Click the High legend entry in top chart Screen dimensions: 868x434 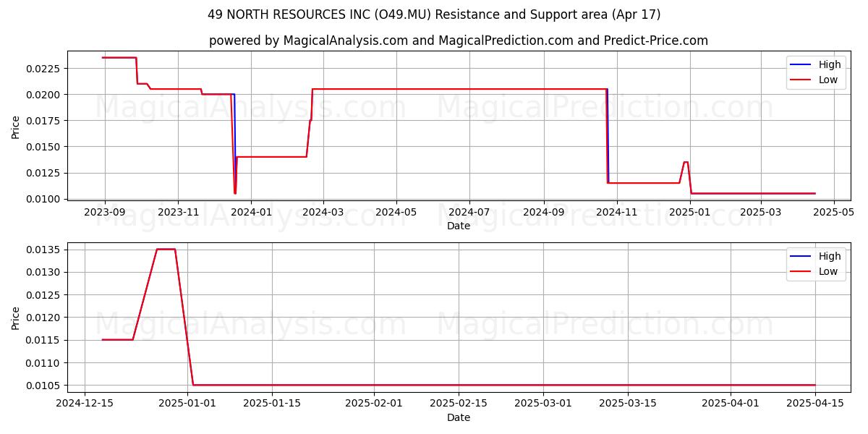816,64
